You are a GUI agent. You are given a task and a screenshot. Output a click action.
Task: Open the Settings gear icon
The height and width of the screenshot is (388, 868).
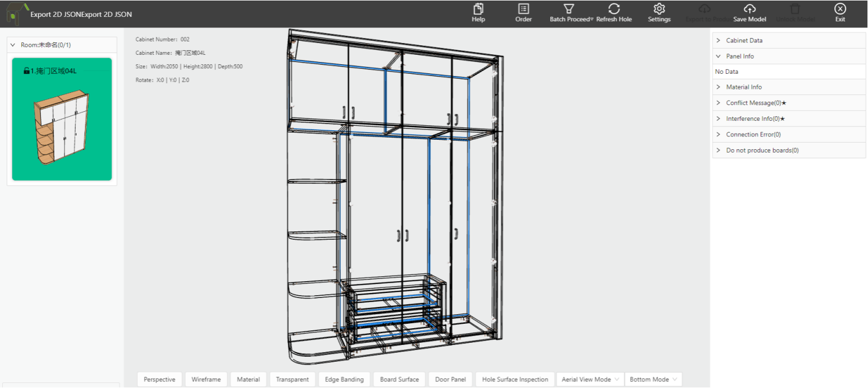(x=659, y=10)
